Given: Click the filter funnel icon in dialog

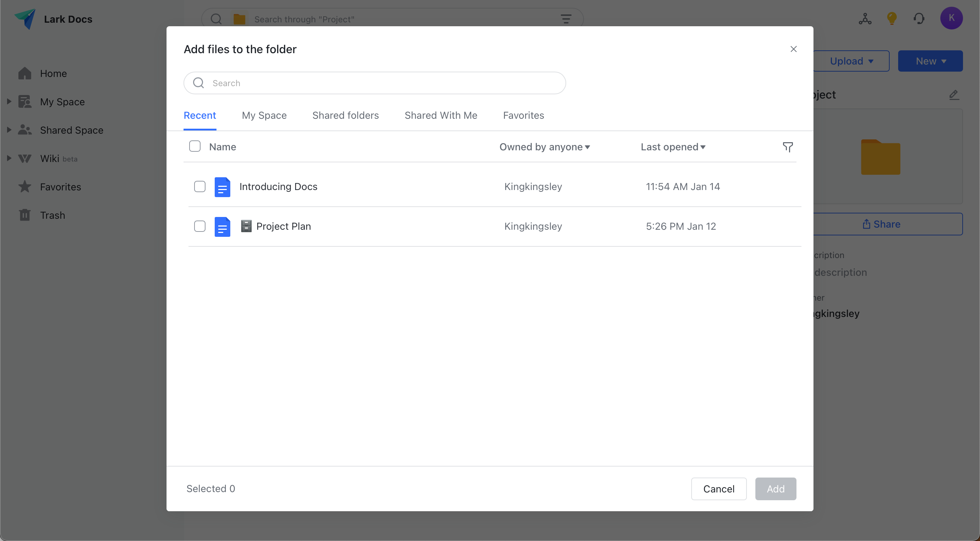Looking at the screenshot, I should coord(788,147).
